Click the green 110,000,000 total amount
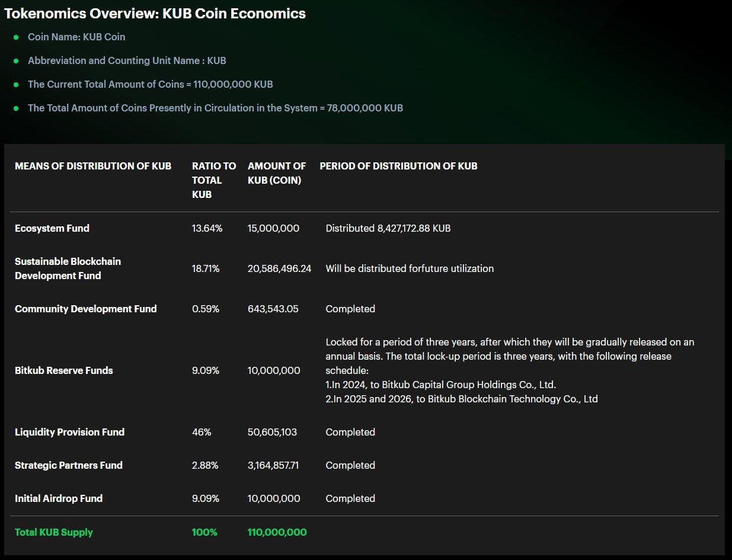732x560 pixels. tap(277, 532)
